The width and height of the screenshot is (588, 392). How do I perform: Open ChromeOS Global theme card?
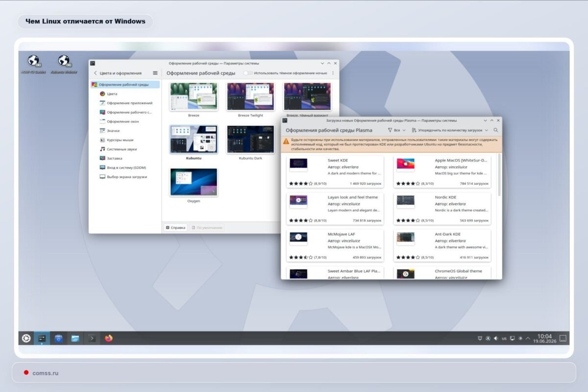pyautogui.click(x=442, y=273)
